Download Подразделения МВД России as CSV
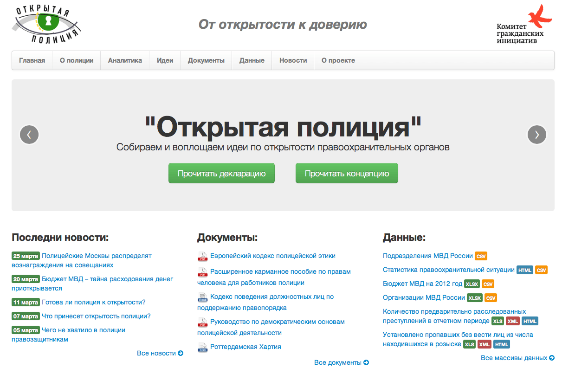 (481, 256)
